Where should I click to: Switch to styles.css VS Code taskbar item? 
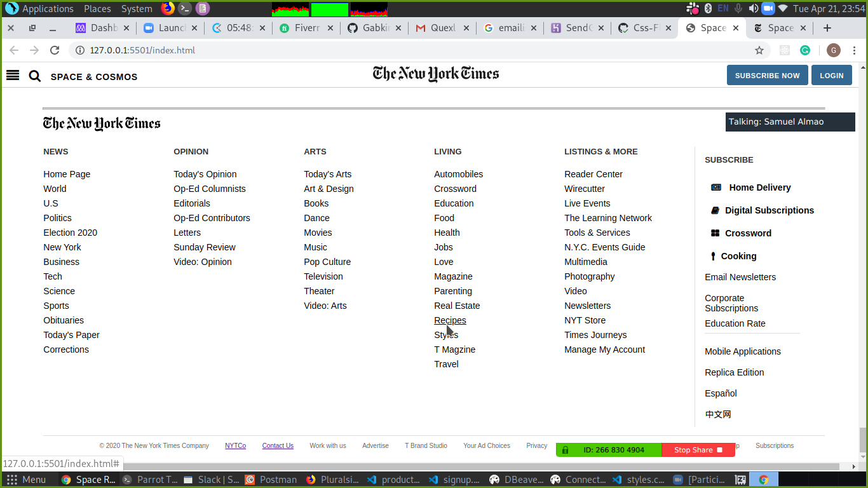click(639, 480)
